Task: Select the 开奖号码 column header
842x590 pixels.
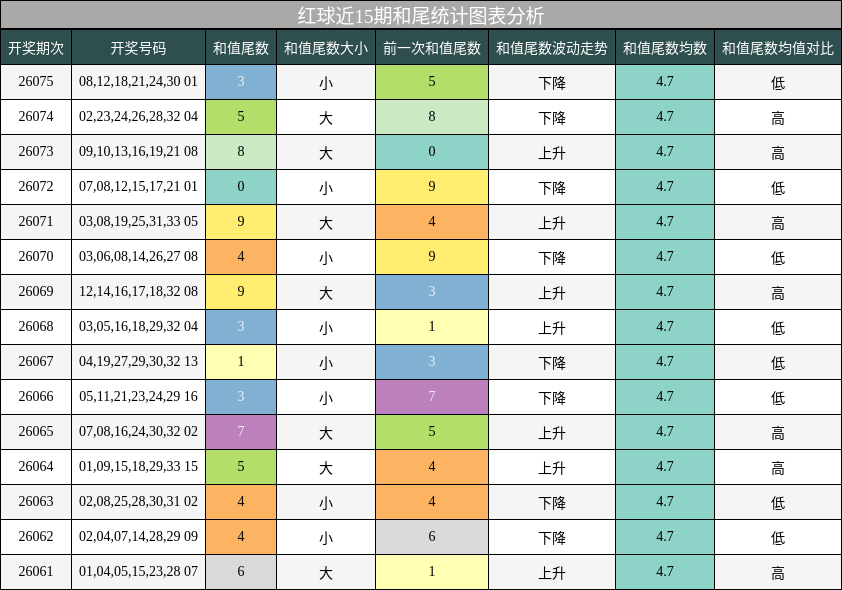Action: click(139, 48)
